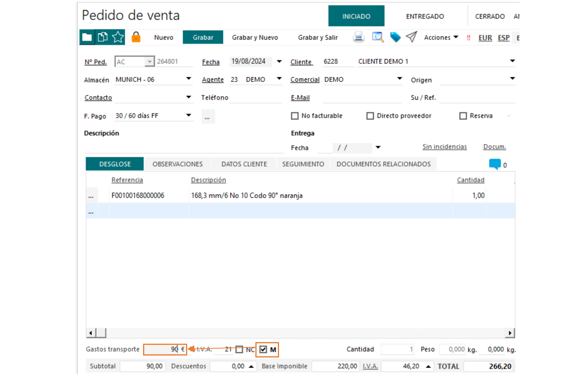This screenshot has height=374, width=588.
Task: Click the Sin incidencias link
Action: 445,147
